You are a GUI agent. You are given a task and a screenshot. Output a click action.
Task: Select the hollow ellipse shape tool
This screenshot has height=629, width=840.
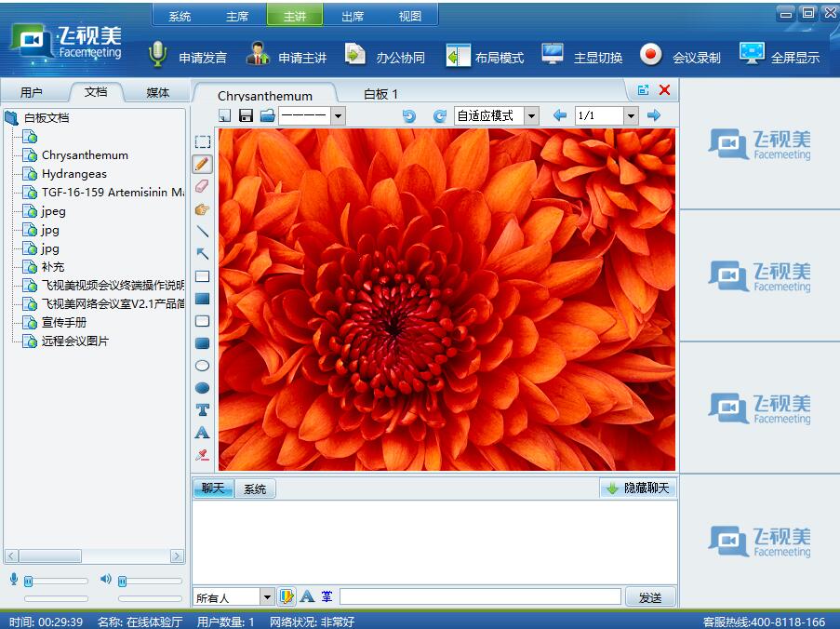202,366
